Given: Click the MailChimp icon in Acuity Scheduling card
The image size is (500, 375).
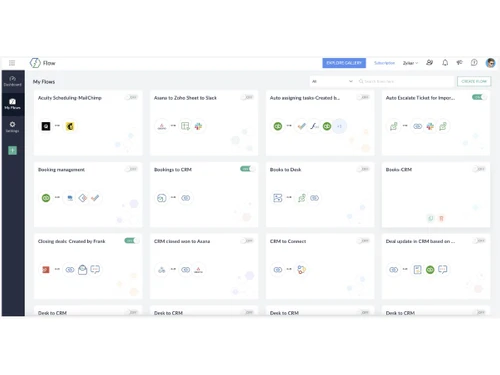Looking at the screenshot, I should [70, 126].
